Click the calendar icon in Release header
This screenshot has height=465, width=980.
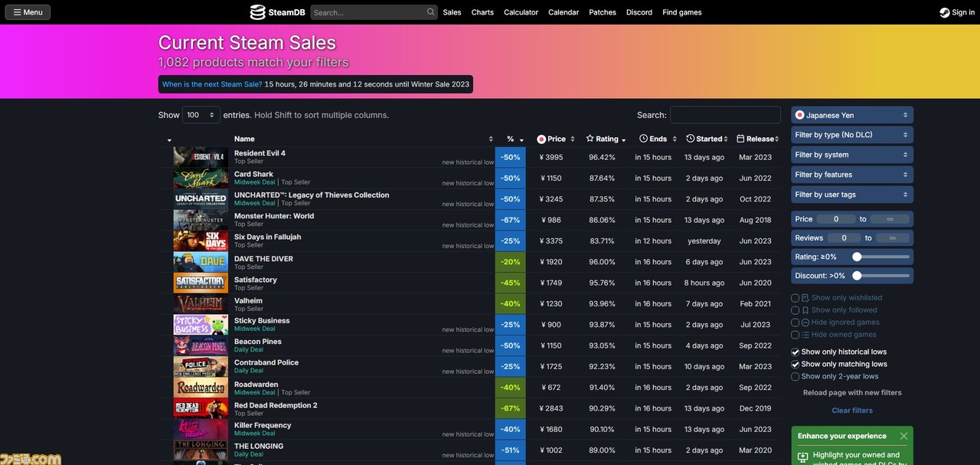pos(740,139)
